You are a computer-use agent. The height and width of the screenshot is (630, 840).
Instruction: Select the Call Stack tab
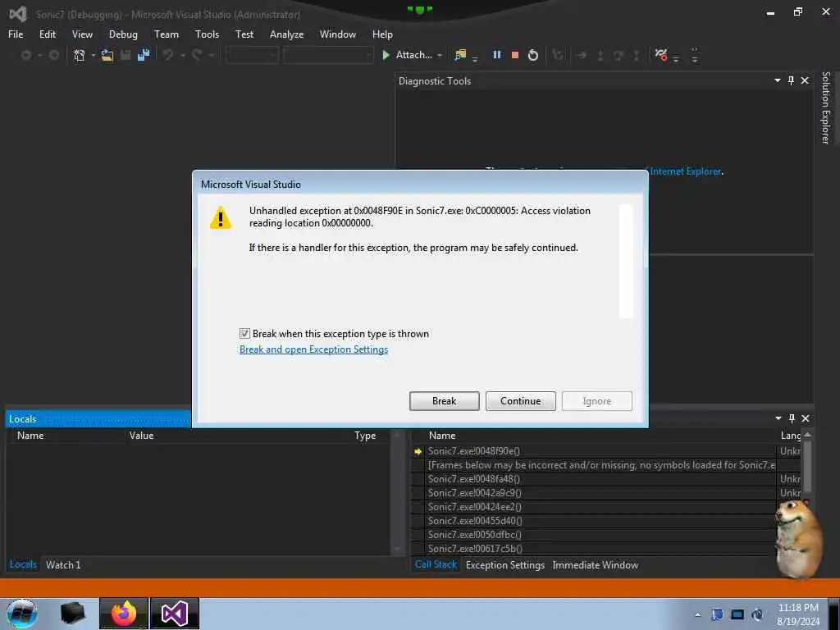pyautogui.click(x=436, y=564)
